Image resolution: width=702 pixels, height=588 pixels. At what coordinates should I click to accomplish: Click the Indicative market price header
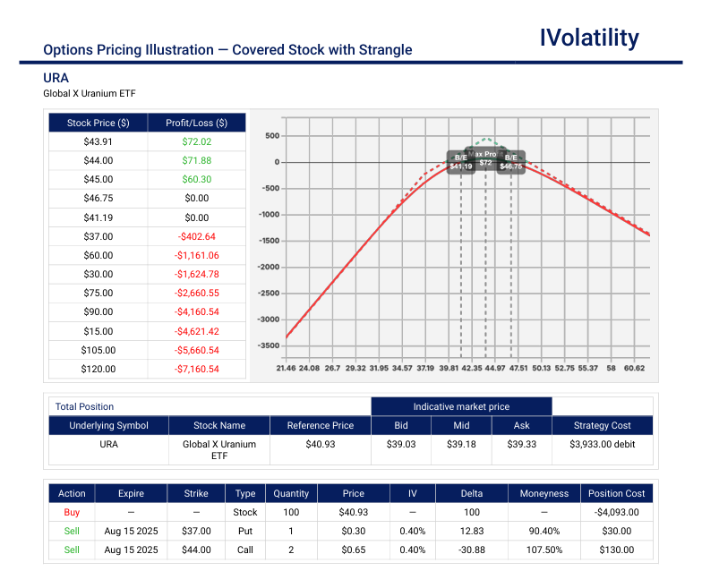[x=461, y=406]
